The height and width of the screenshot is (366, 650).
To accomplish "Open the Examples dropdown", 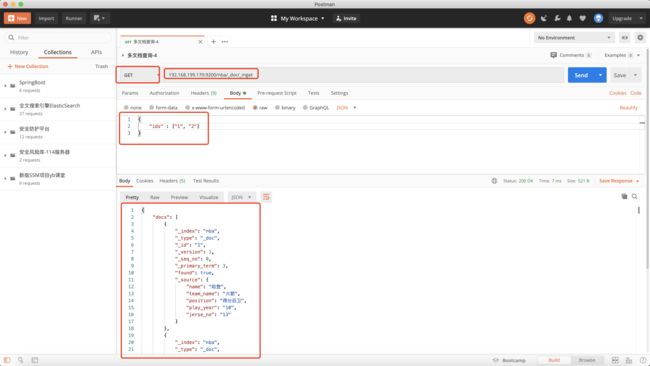I will coord(621,55).
